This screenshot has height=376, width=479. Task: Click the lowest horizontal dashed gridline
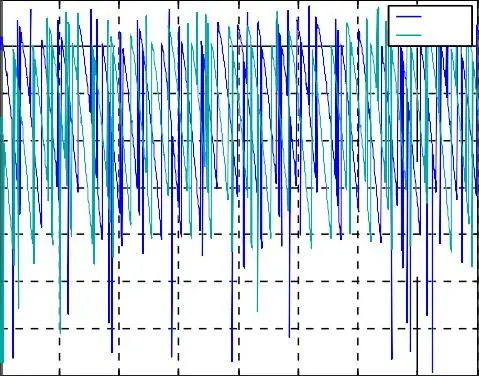240,329
